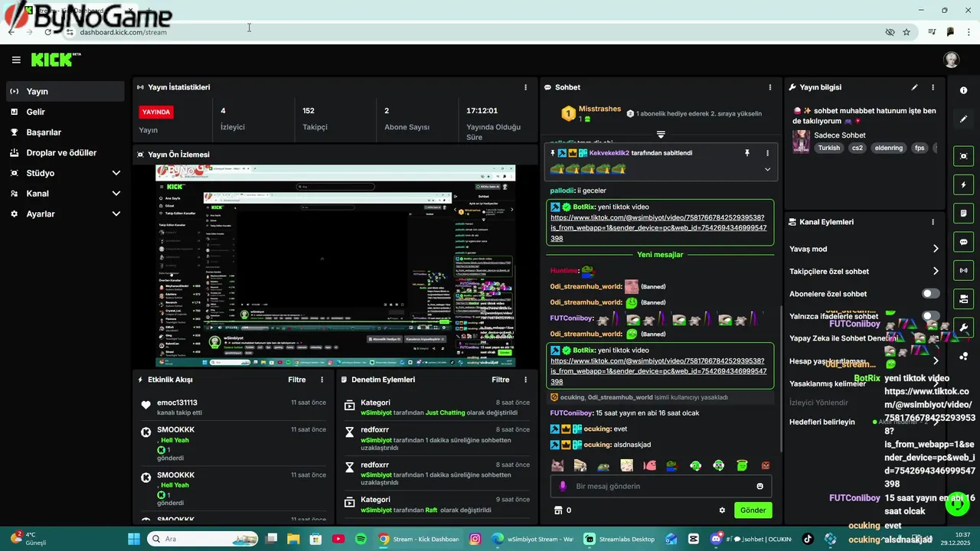Screen dimensions: 980x551
Task: Click the purple microphone icon in chat input
Action: (x=563, y=486)
